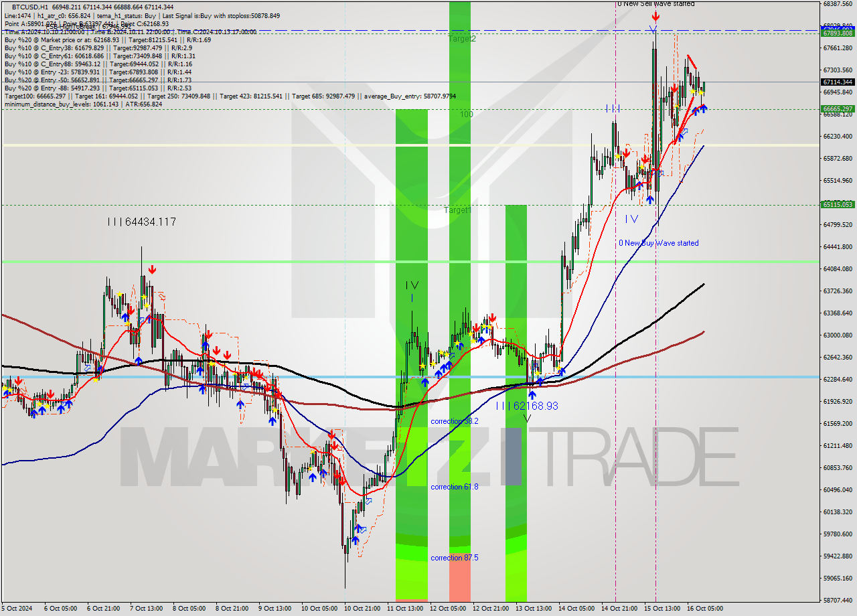Select the '13 Oct 13:00' time label
857x616 pixels.
click(x=534, y=609)
